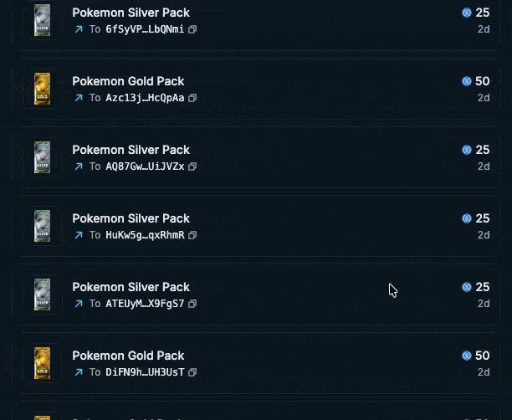Viewport: 512px width, 420px height.
Task: Select Pokemon Silver Pack title sent to HuKw5g…qxRhmR
Action: [x=131, y=218]
